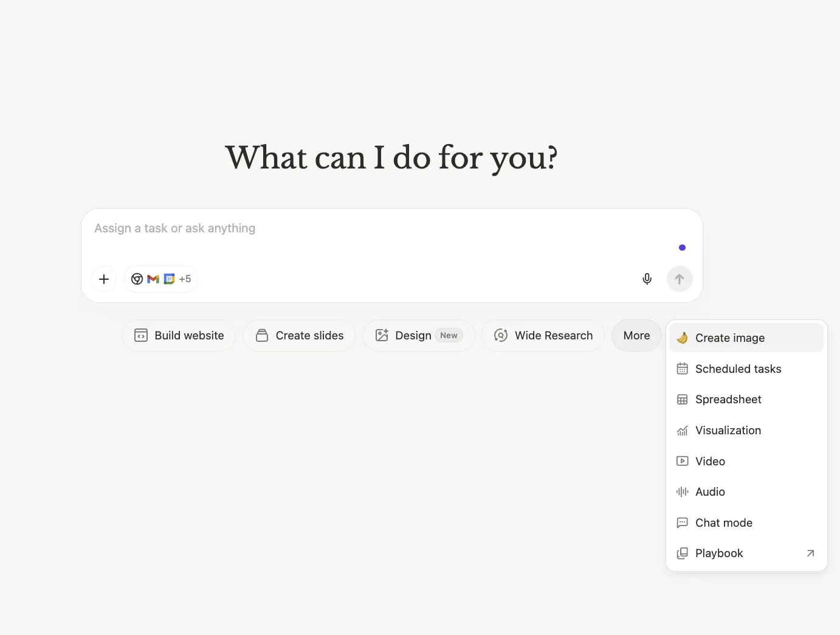Select Create image from the menu
Viewport: 840px width, 635px height.
coord(729,338)
